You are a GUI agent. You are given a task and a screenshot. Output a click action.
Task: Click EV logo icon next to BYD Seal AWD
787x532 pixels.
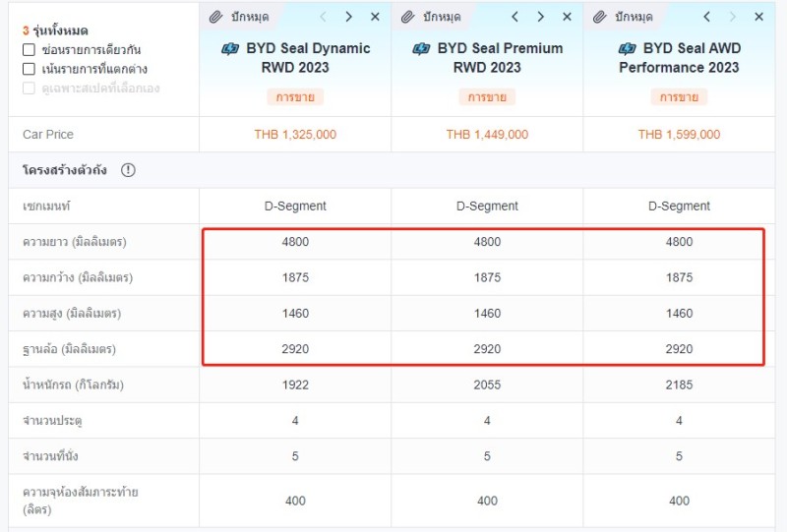(627, 49)
